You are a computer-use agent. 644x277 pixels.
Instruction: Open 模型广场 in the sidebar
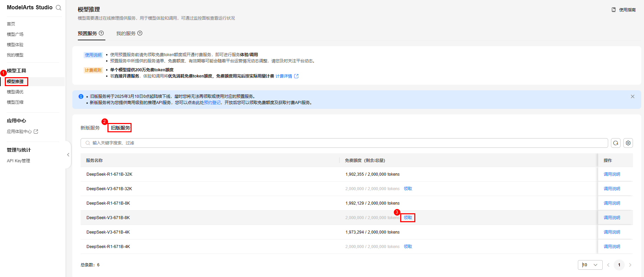15,34
